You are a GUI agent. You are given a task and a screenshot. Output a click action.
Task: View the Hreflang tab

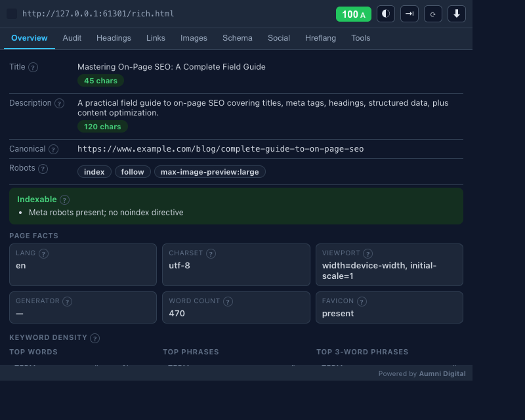(x=320, y=38)
